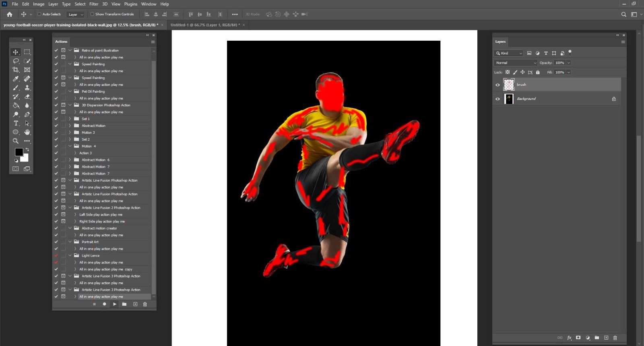Select the Rectangular Marquee tool
Image resolution: width=644 pixels, height=346 pixels.
[27, 52]
